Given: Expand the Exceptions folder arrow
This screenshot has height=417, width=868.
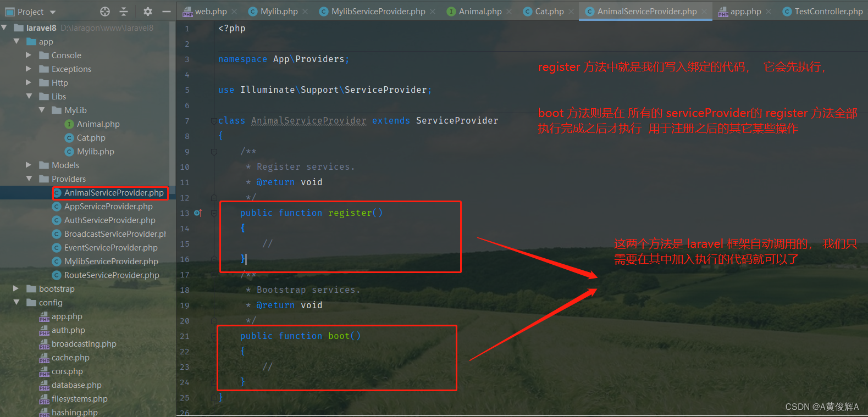Looking at the screenshot, I should click(29, 69).
